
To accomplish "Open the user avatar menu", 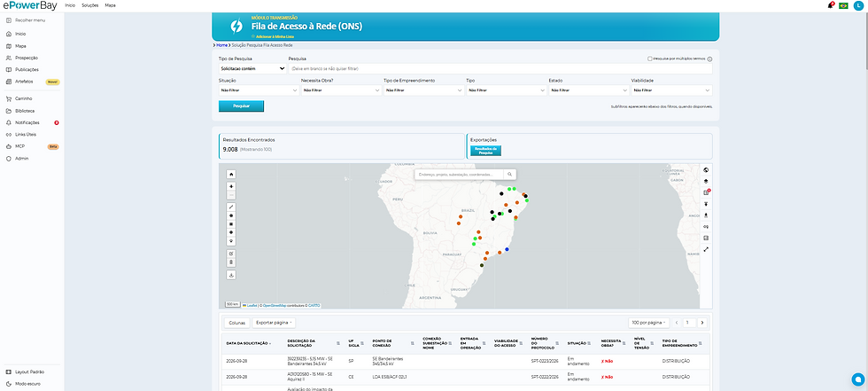I will point(858,5).
